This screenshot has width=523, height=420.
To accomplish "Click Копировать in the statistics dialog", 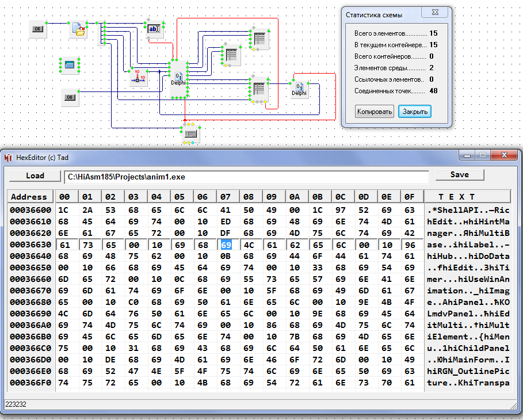I will point(374,112).
